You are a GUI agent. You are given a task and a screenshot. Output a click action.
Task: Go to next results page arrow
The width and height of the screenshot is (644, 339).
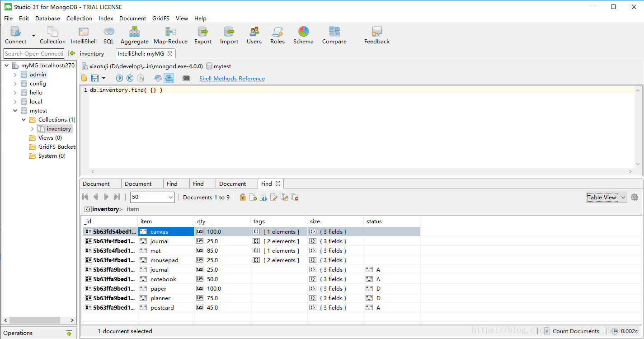tap(106, 197)
